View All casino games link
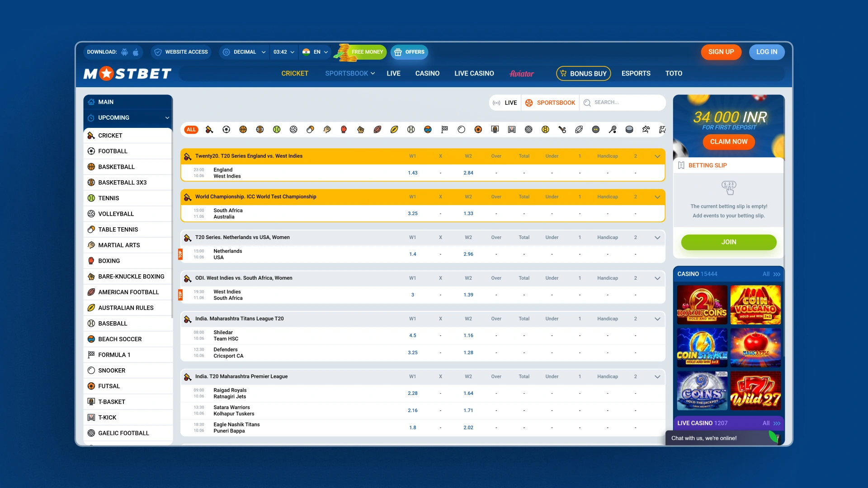This screenshot has height=488, width=868. [771, 274]
